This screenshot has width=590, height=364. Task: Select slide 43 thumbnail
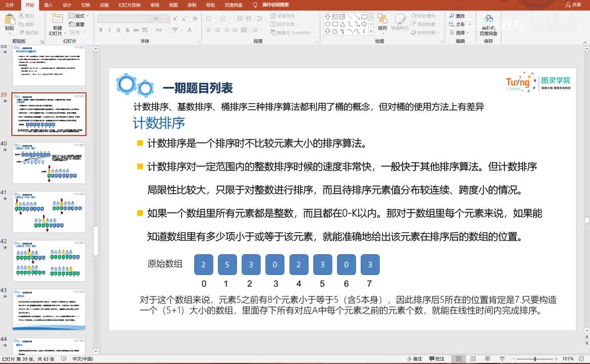[49, 309]
